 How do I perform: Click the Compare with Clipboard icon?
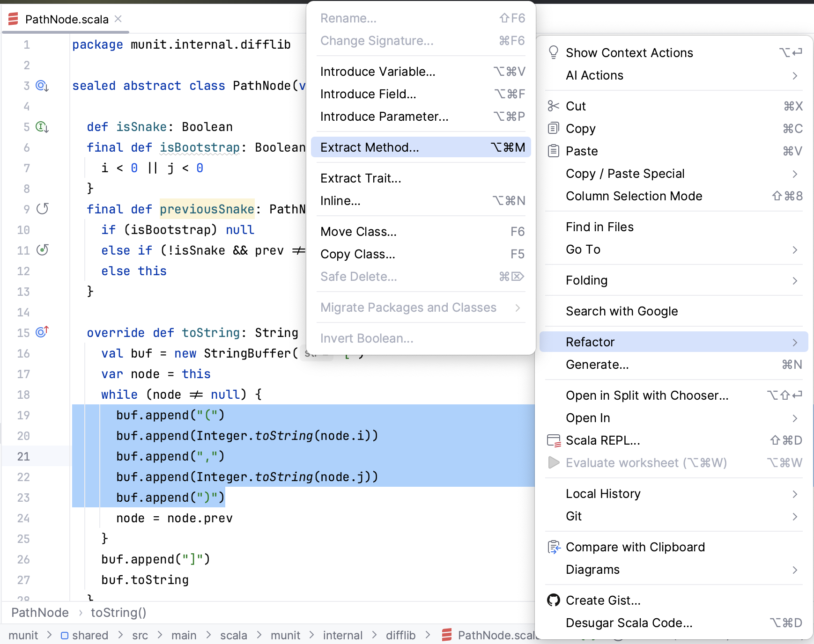coord(554,547)
